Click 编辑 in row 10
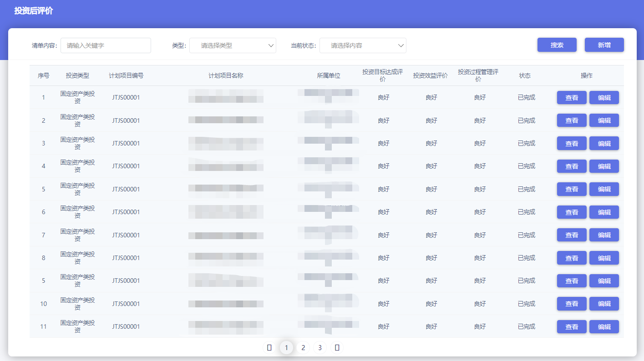The height and width of the screenshot is (361, 644). tap(604, 304)
